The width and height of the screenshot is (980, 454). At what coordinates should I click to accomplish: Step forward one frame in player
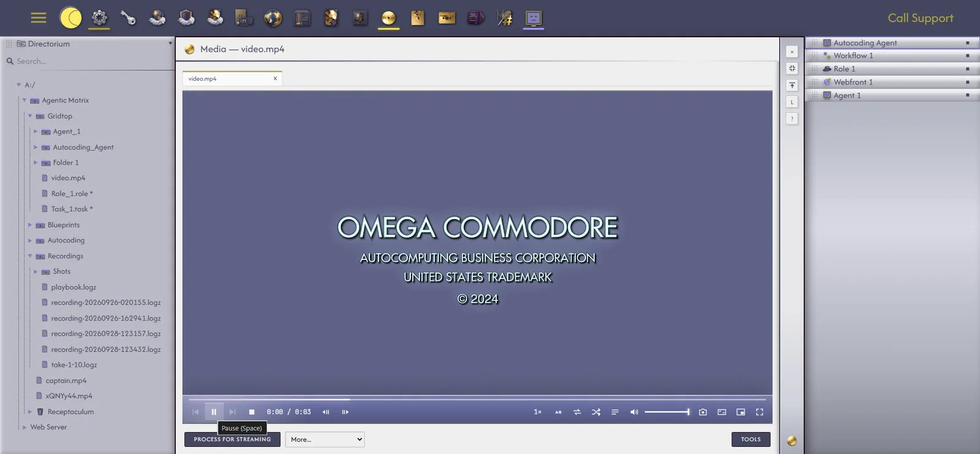tap(345, 412)
